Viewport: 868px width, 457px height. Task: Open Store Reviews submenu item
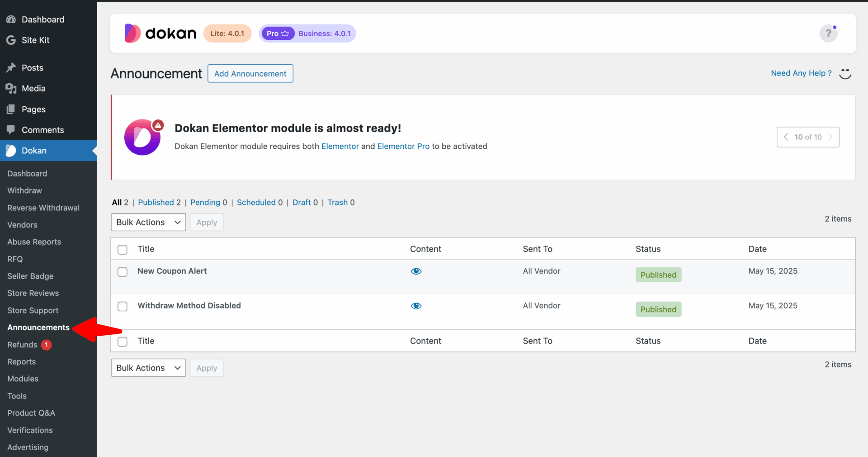coord(33,293)
